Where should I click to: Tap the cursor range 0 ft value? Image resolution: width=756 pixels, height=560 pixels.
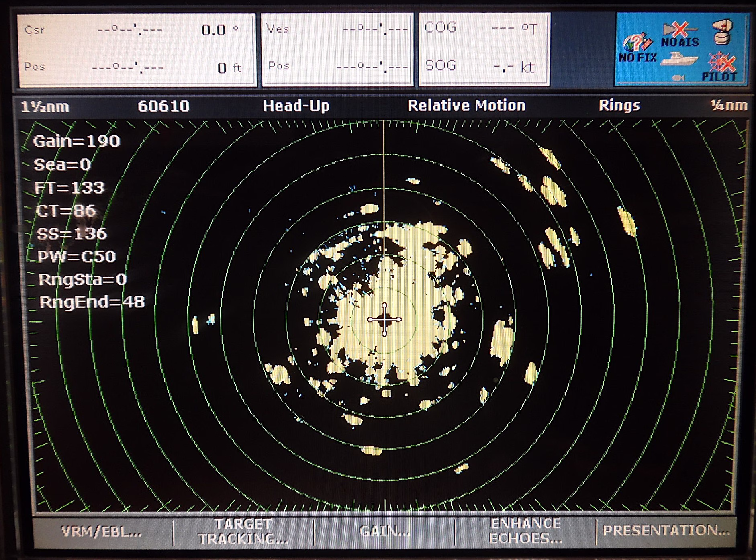click(x=229, y=67)
